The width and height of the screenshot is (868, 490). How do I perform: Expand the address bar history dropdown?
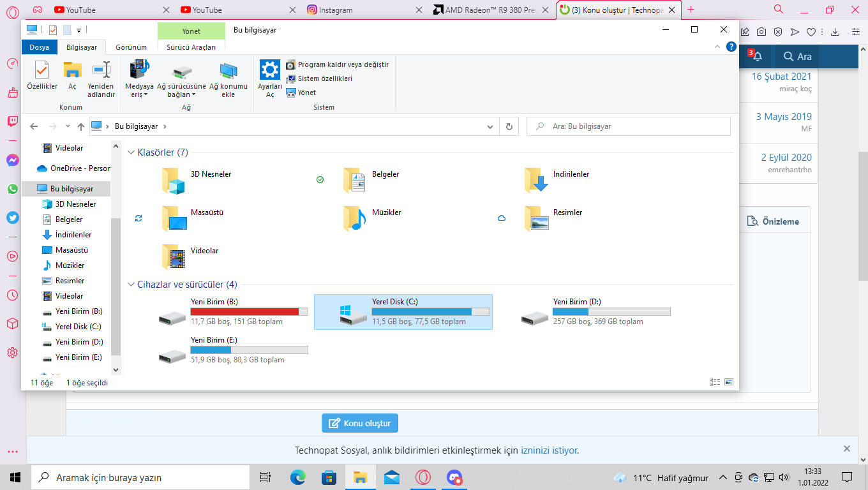(490, 126)
